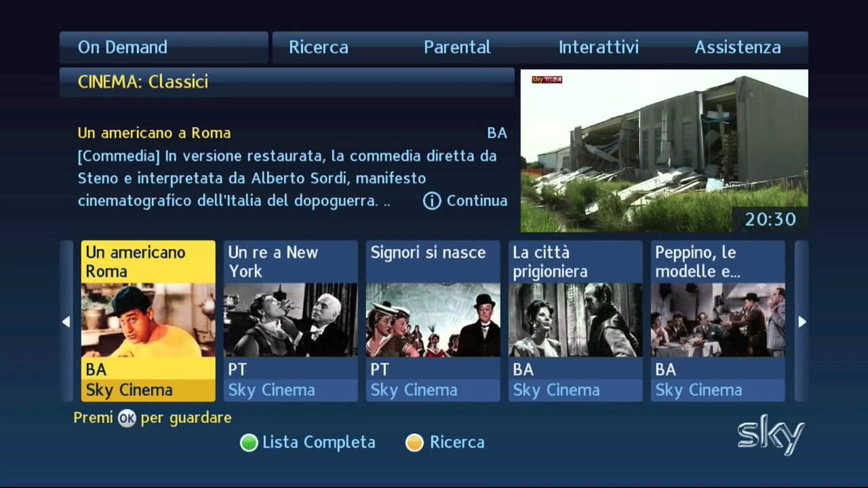Click the yellow Ricerca circle button

pyautogui.click(x=414, y=443)
